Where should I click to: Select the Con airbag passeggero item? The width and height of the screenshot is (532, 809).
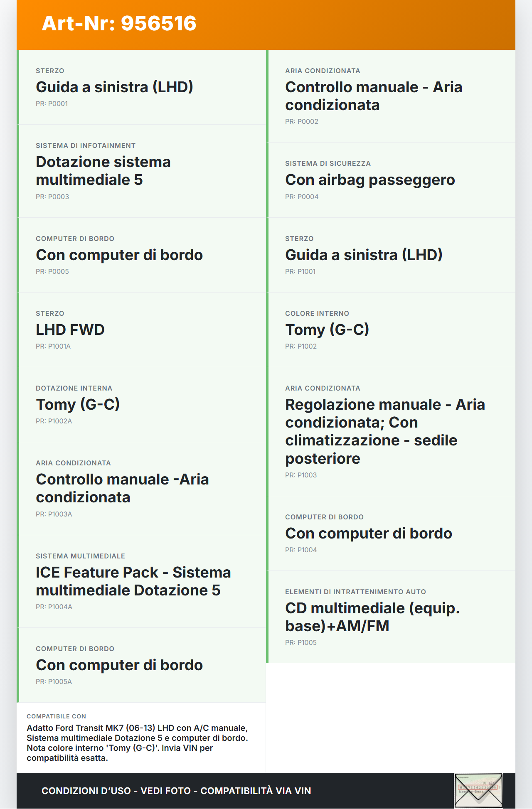click(x=391, y=180)
